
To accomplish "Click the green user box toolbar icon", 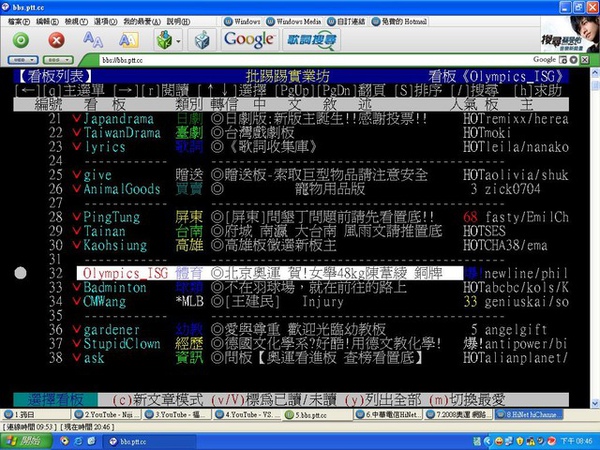I will click(165, 39).
